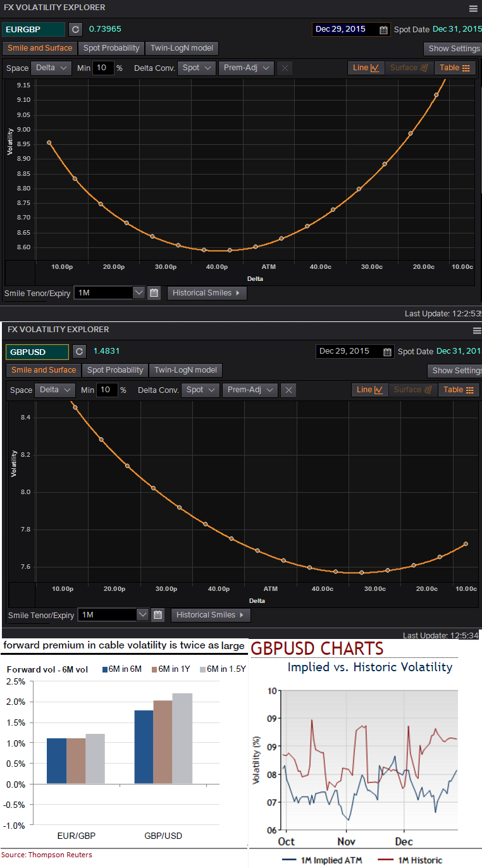Click the GBPUSD spot rate 1.4831

click(x=106, y=351)
